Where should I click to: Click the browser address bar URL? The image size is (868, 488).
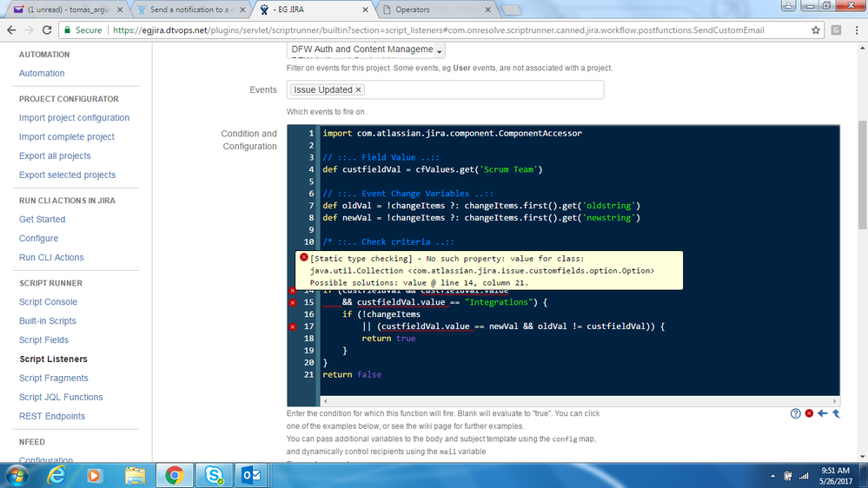pos(439,30)
